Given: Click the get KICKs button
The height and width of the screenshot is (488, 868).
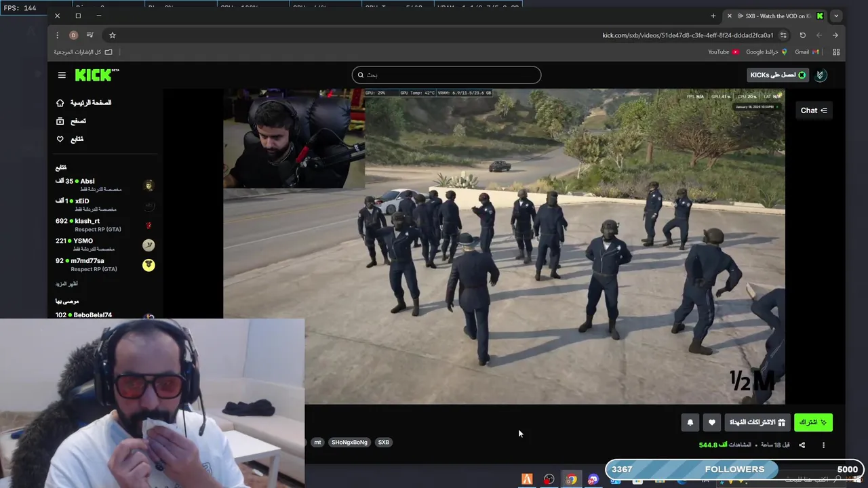Looking at the screenshot, I should click(778, 75).
